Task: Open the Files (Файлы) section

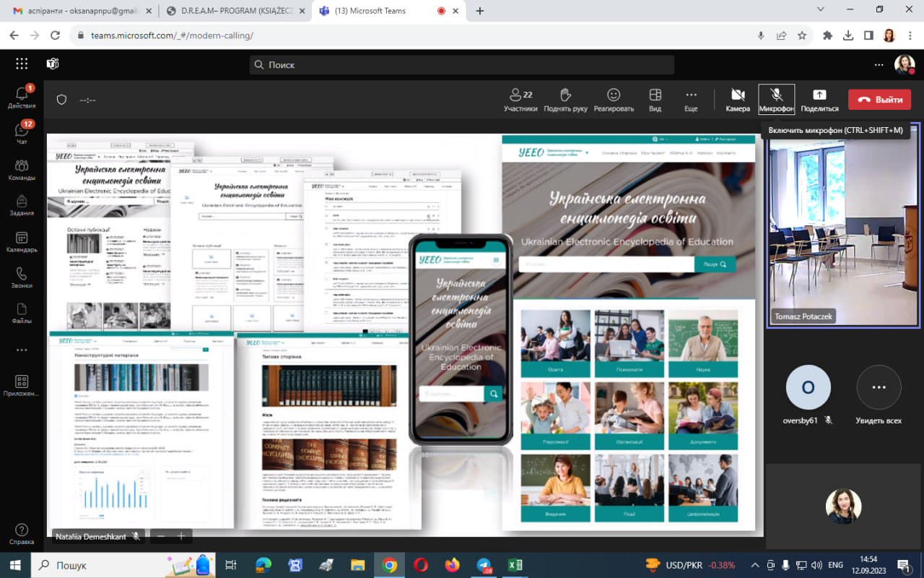Action: tap(22, 313)
